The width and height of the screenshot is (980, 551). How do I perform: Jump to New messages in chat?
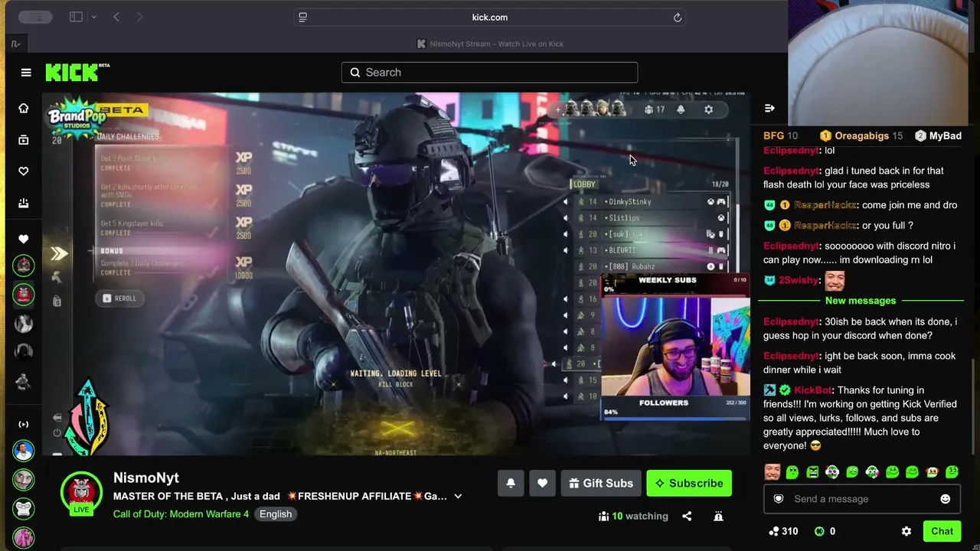(x=861, y=301)
